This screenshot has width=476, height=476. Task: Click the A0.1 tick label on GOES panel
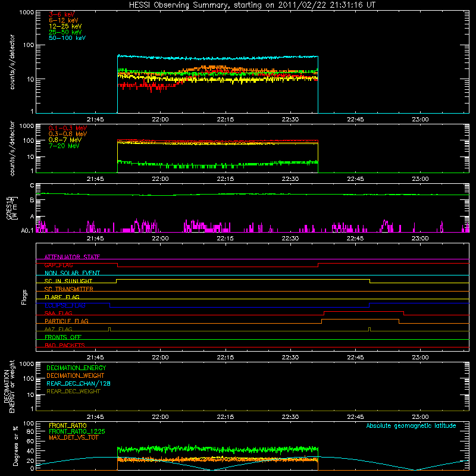click(27, 231)
